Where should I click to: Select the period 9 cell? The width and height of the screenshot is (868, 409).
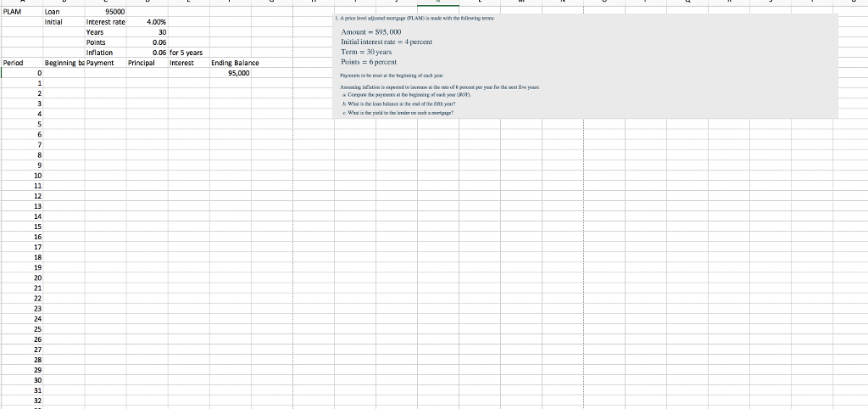coord(22,165)
